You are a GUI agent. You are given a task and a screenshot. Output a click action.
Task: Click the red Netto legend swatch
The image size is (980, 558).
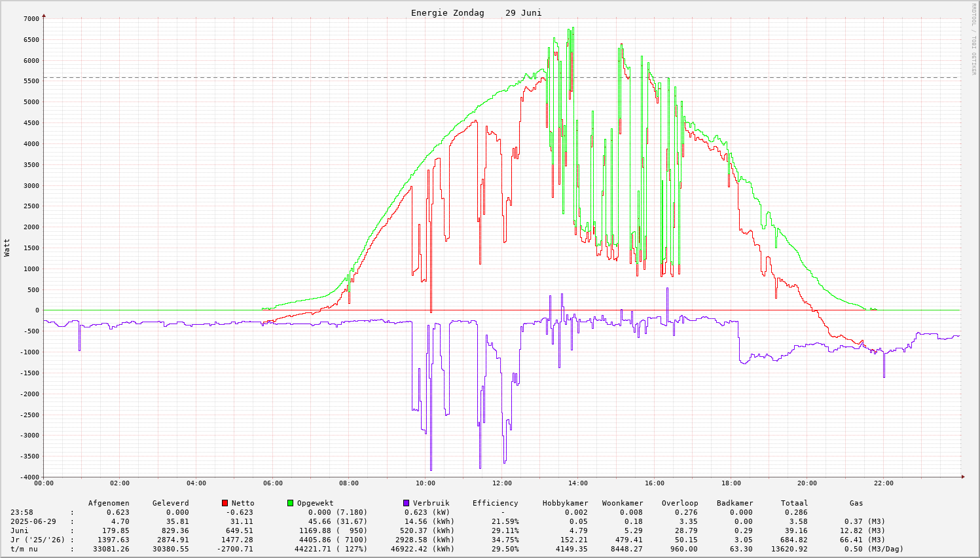click(225, 503)
